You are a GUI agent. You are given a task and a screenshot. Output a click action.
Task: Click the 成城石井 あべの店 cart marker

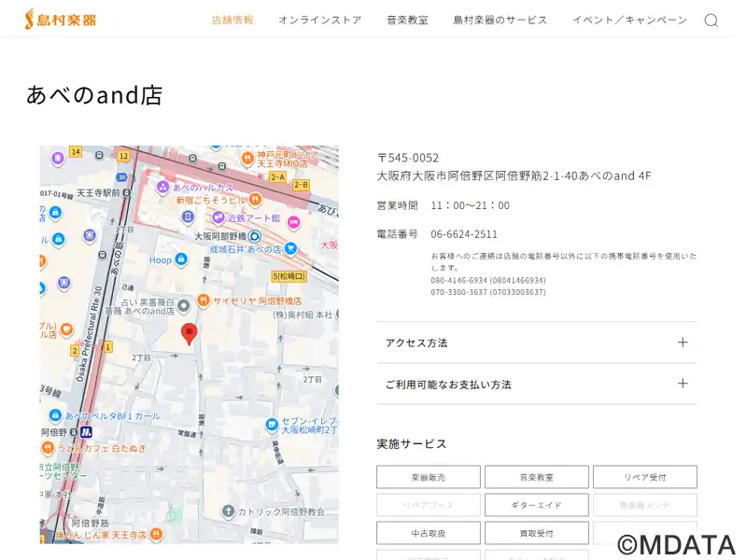pyautogui.click(x=290, y=248)
